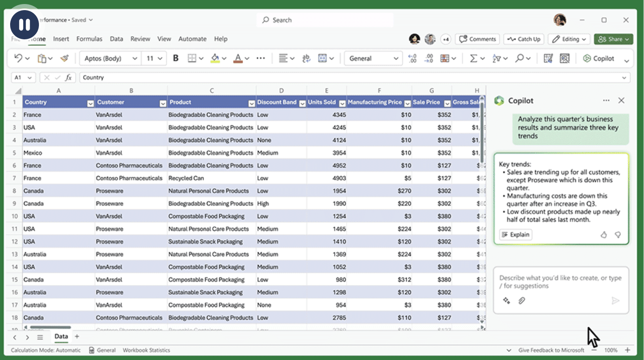Viewport: 644px width, 360px height.
Task: Click the Comments button
Action: 477,39
